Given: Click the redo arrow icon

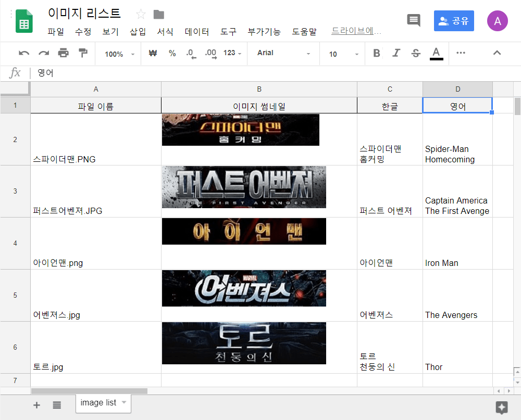Looking at the screenshot, I should [44, 53].
